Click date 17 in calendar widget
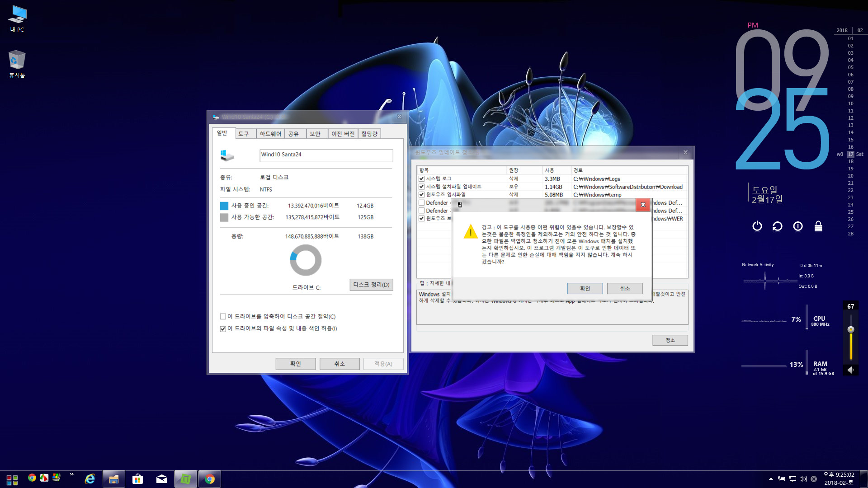This screenshot has height=488, width=868. click(x=850, y=154)
